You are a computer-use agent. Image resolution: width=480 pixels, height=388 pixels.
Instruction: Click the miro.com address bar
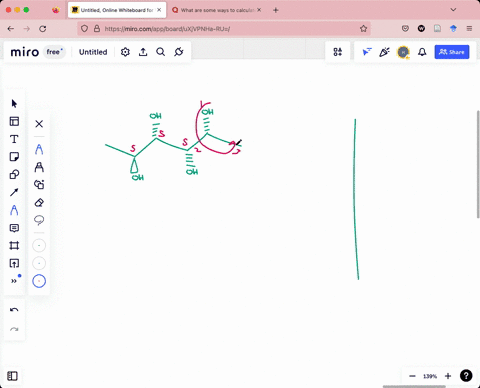click(224, 29)
